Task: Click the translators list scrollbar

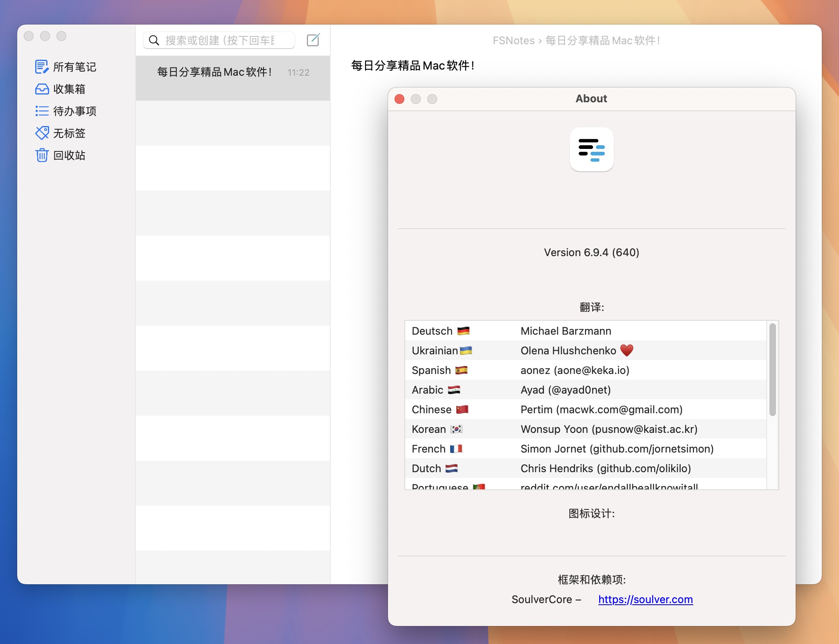Action: click(x=772, y=369)
